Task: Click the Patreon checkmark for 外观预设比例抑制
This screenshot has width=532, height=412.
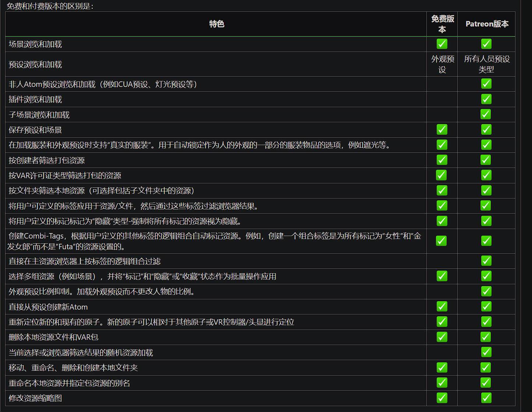Action: [x=486, y=291]
